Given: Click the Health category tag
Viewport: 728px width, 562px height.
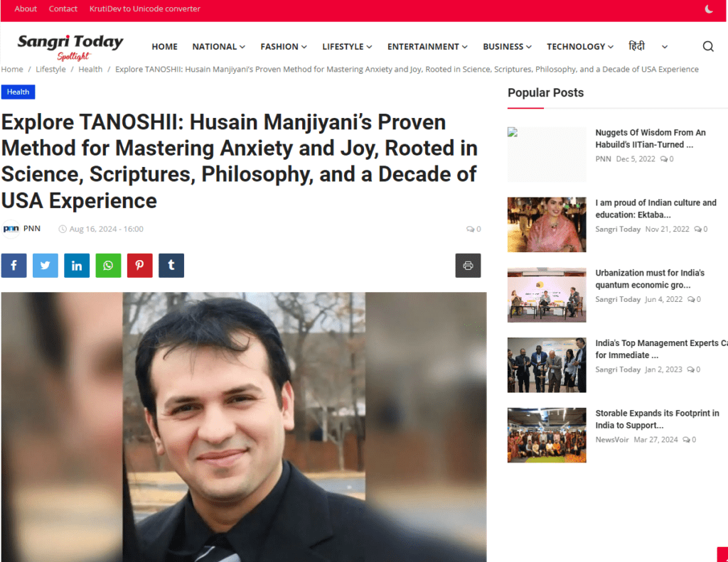Looking at the screenshot, I should 18,92.
